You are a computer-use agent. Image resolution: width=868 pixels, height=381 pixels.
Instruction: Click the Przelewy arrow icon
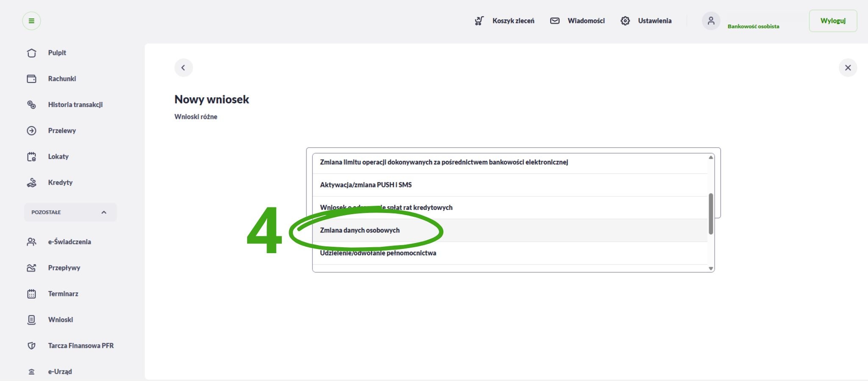pos(31,130)
